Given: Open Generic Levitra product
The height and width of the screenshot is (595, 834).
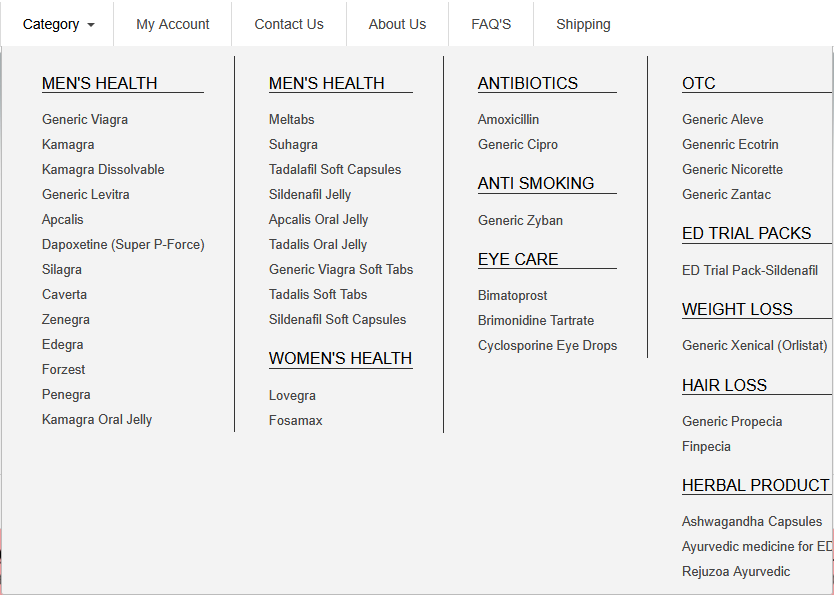Looking at the screenshot, I should click(86, 195).
